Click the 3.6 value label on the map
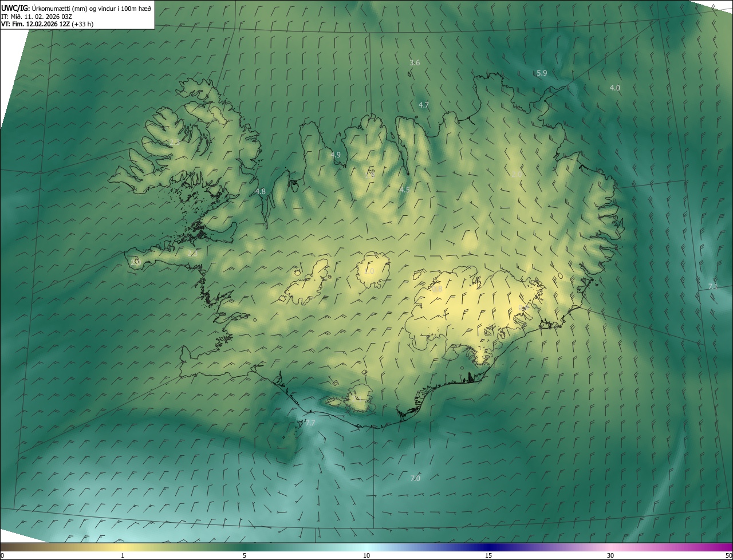The width and height of the screenshot is (733, 560). pyautogui.click(x=415, y=62)
